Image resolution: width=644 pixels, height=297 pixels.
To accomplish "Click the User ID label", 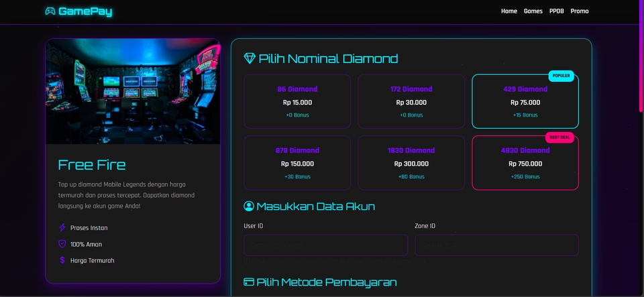I will coord(254,226).
